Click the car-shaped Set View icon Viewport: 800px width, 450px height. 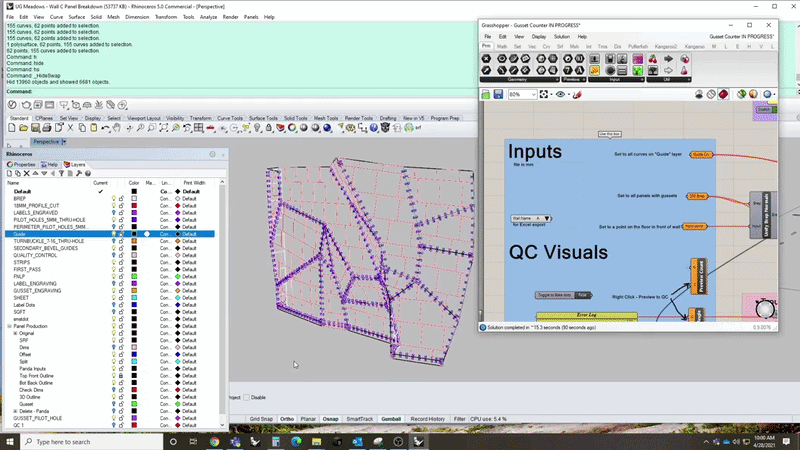pyautogui.click(x=210, y=128)
